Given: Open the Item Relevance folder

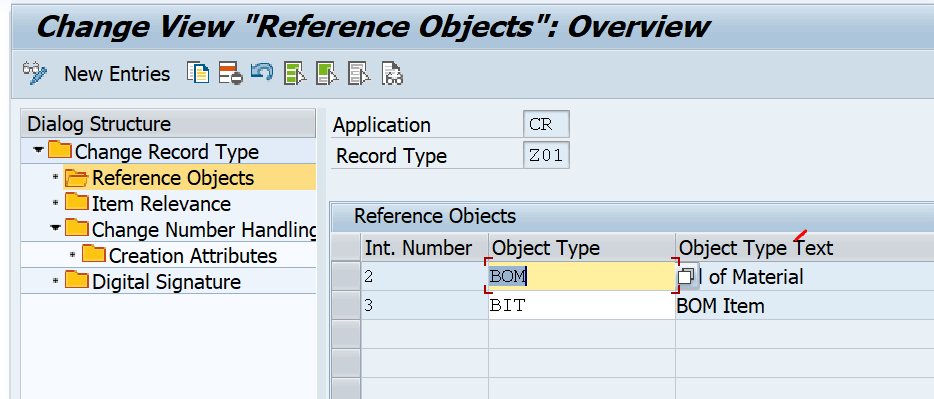Looking at the screenshot, I should click(x=161, y=204).
